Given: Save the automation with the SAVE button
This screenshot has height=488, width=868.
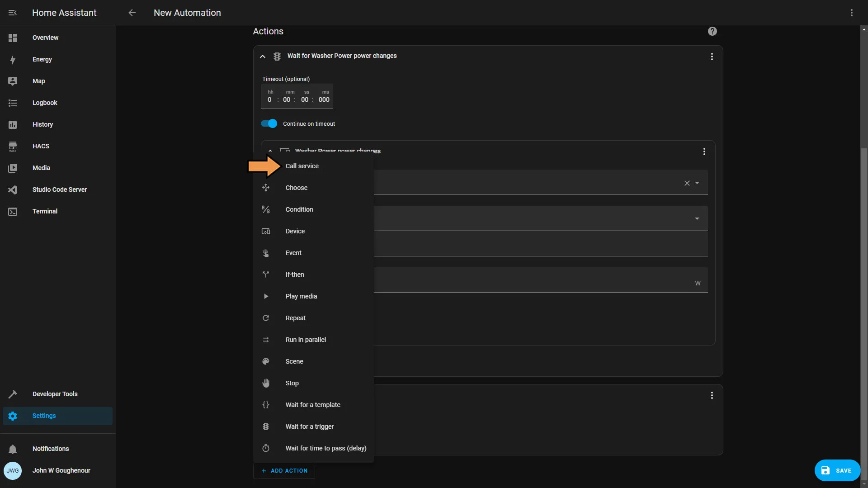Looking at the screenshot, I should tap(837, 470).
